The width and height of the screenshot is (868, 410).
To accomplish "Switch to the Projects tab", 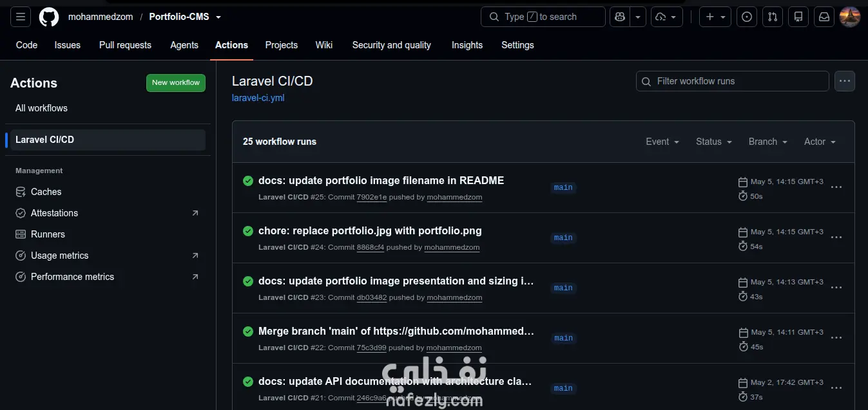I will tap(282, 45).
